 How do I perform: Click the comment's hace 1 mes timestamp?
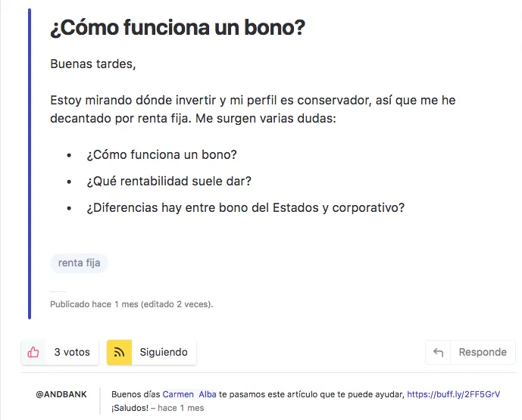click(x=181, y=408)
